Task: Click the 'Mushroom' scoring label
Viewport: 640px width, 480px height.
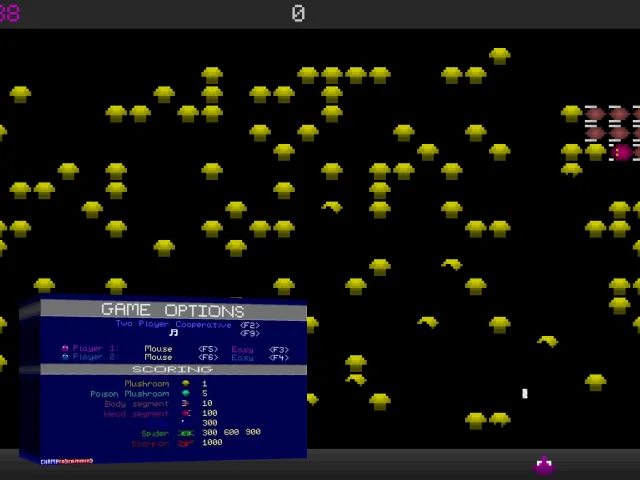Action: tap(147, 384)
